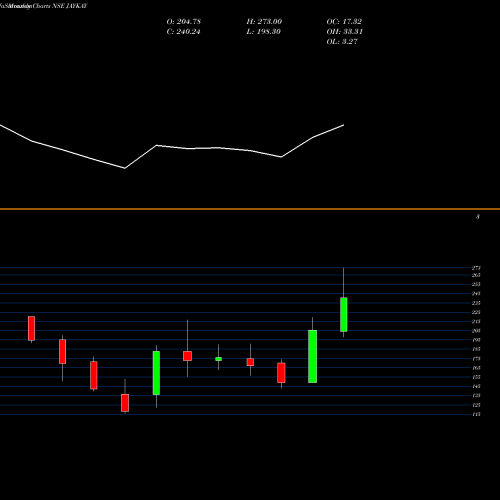This screenshot has height=500, width=500.
Task: Select the 'OL: 3.27' reading
Action: pos(342,42)
